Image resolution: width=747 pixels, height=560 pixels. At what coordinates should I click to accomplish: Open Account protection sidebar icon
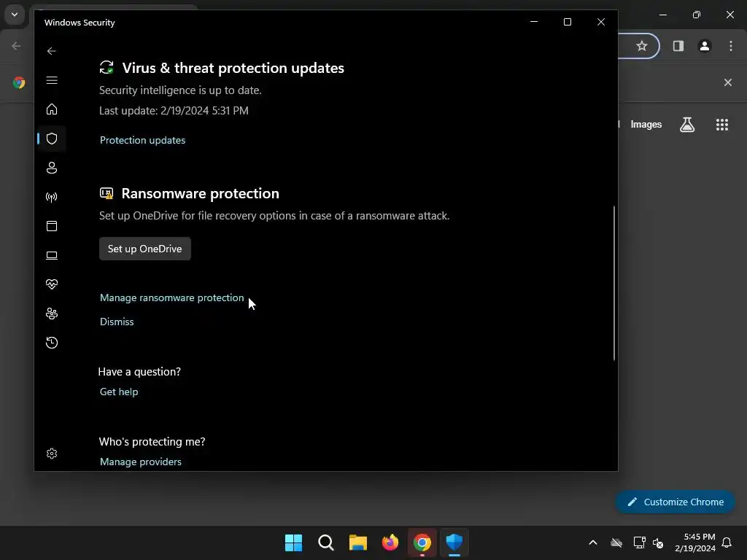click(52, 168)
